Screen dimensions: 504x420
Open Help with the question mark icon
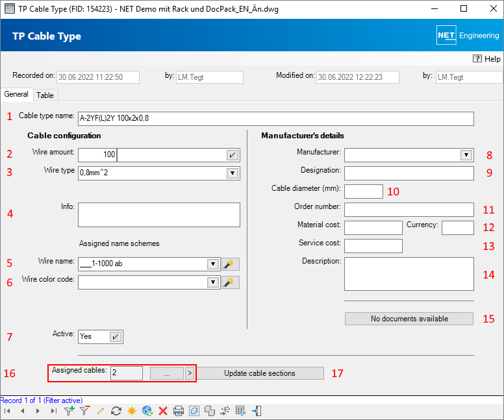coord(477,58)
